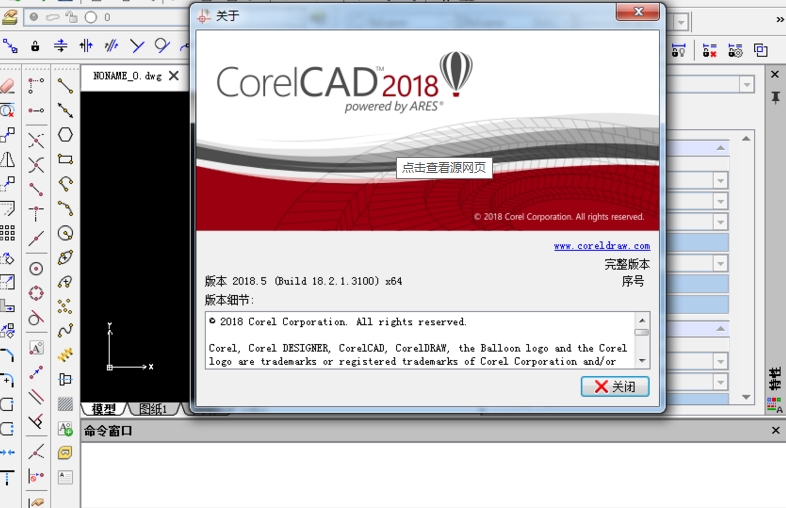The image size is (786, 508).
Task: Apply the Perpendicular geometric constraint
Action: tap(136, 46)
